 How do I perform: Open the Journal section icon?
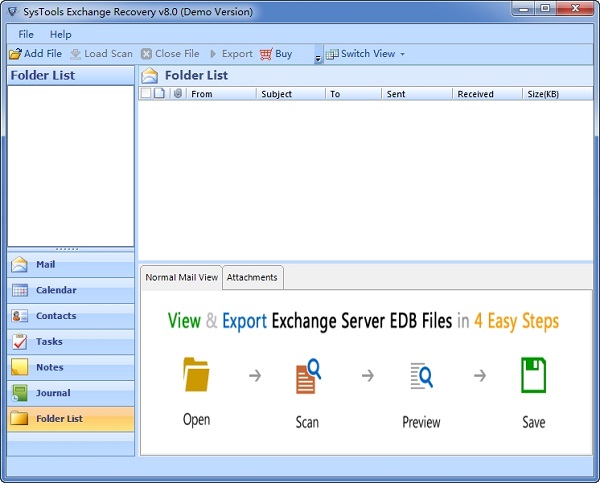click(20, 393)
